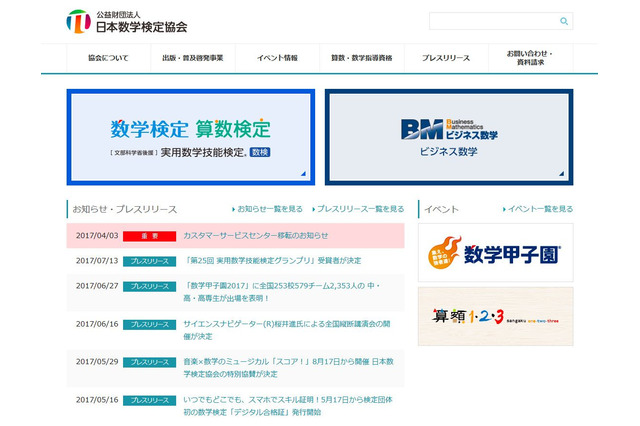This screenshot has height=426, width=640.
Task: Click corner arrow on ビジネス数学 banner
Action: pyautogui.click(x=561, y=173)
